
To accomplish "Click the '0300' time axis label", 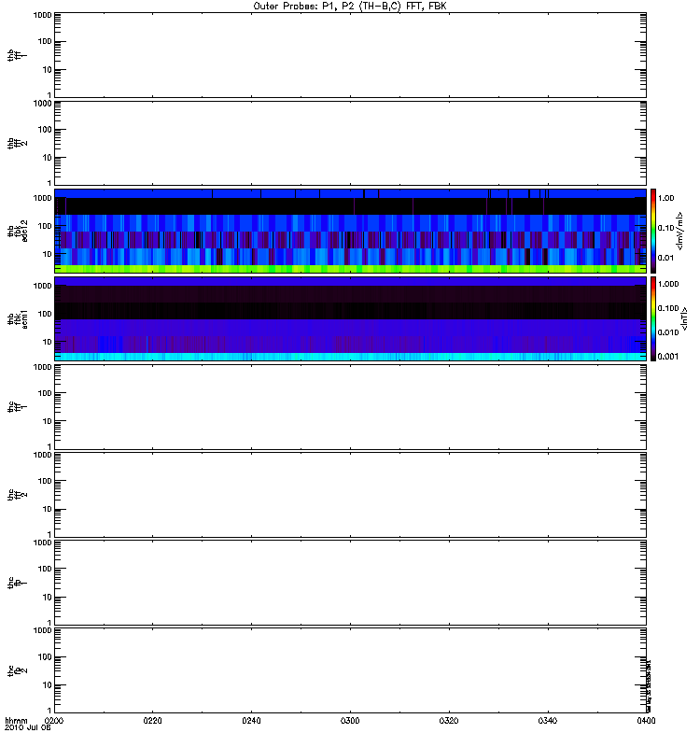I will pos(350,720).
